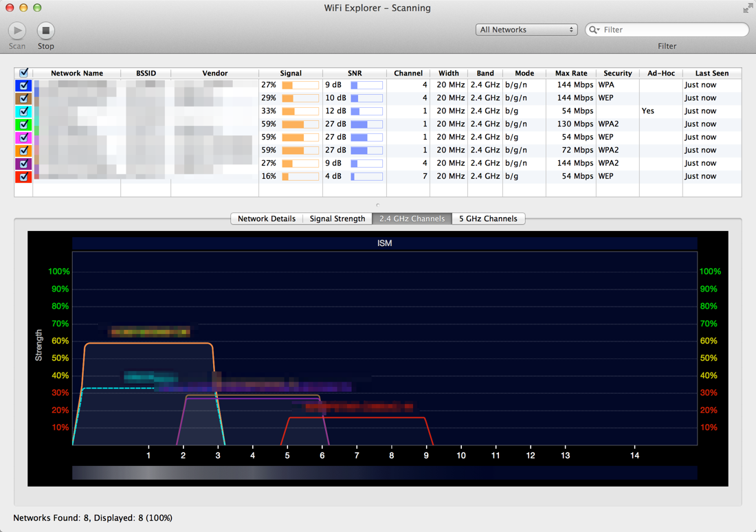
Task: Sort by the SNR column header
Action: (x=355, y=73)
